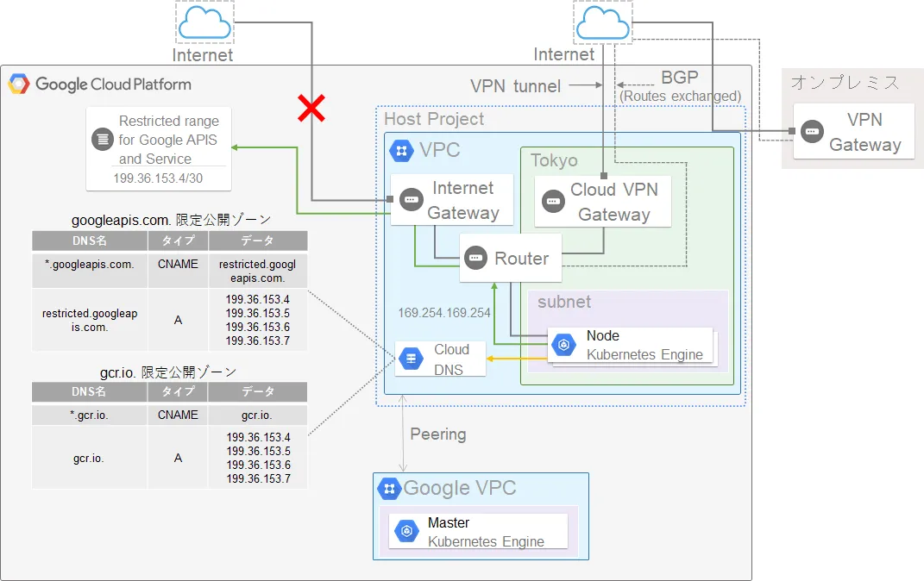Image resolution: width=924 pixels, height=581 pixels.
Task: Click '199.36.153.7' in the googleapis.com table
Action: coord(257,340)
